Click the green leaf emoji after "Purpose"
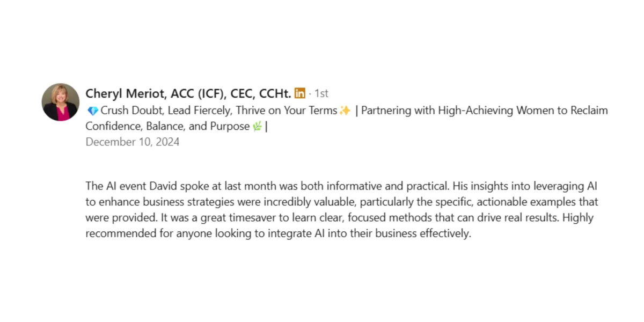Screen dimensions: 644x322 coord(257,127)
